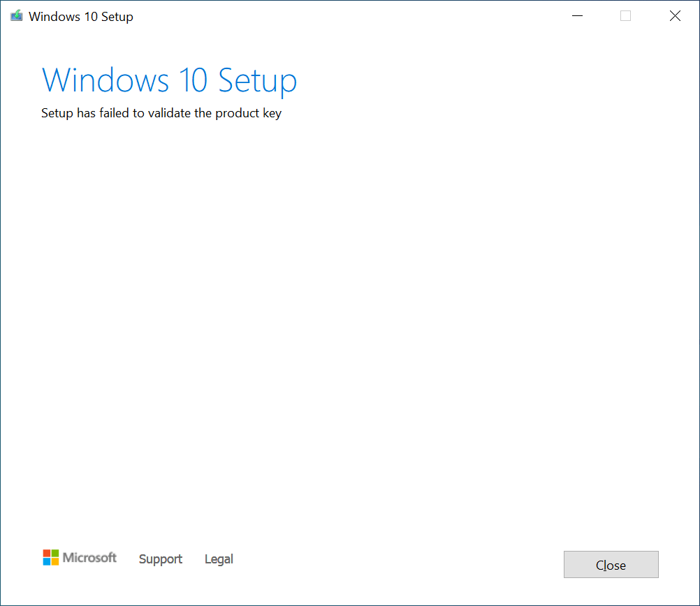The height and width of the screenshot is (606, 700).
Task: Open the Support link
Action: tap(160, 559)
